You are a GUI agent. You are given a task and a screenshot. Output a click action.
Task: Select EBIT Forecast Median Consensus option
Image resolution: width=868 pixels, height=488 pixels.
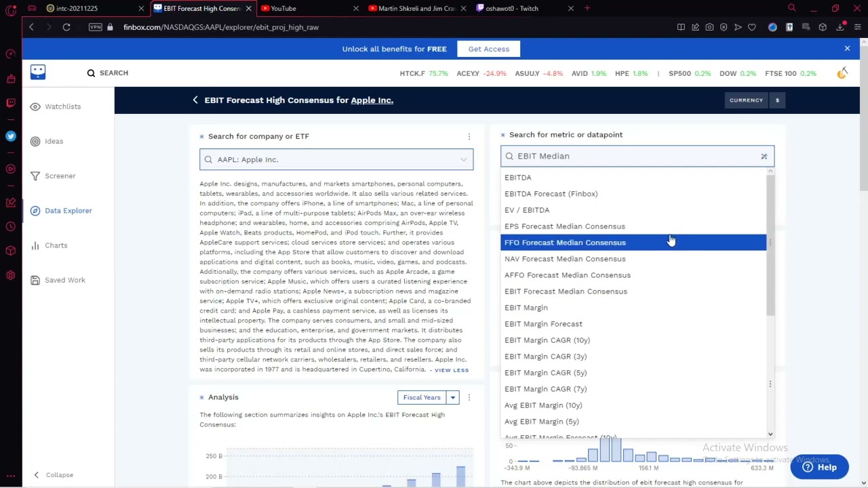pyautogui.click(x=633, y=291)
